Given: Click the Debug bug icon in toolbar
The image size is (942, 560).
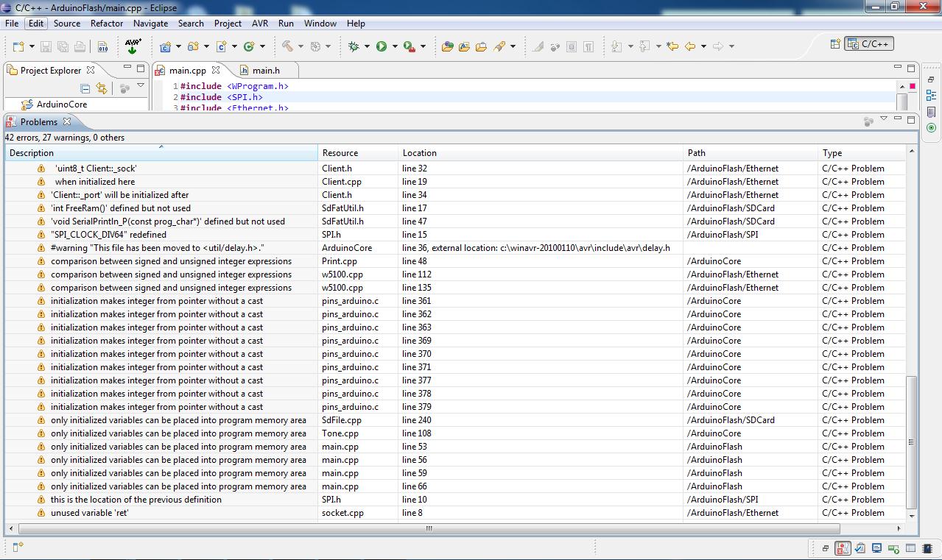Looking at the screenshot, I should pos(354,46).
